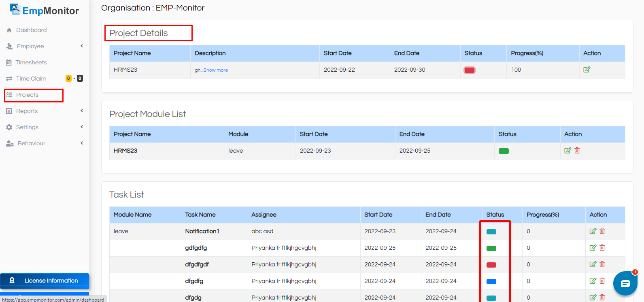Open the chat support bubble
Image resolution: width=644 pixels, height=302 pixels.
[x=625, y=283]
